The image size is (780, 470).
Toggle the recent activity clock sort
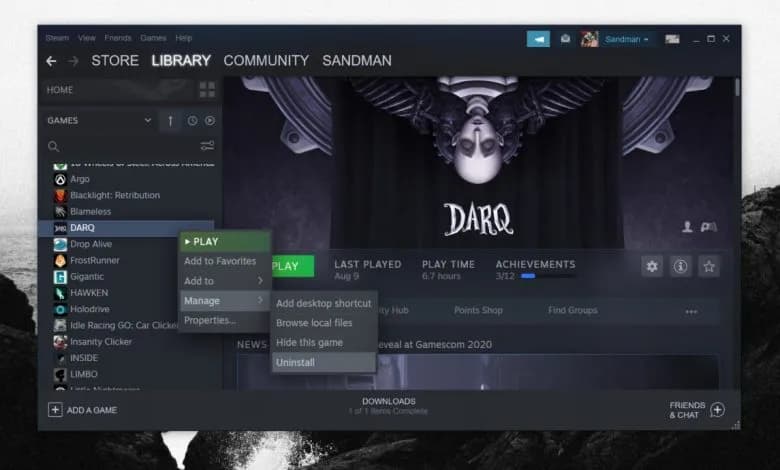pos(192,121)
